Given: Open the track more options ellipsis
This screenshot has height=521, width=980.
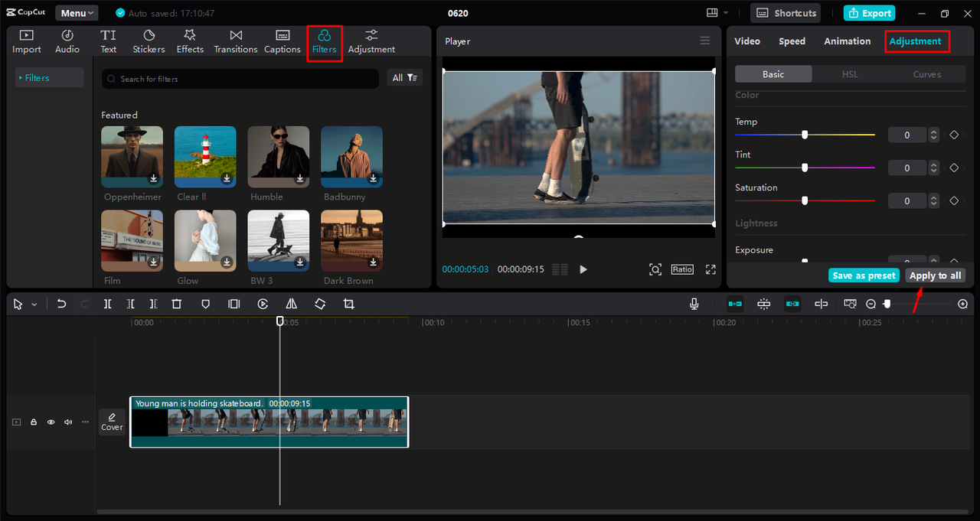Looking at the screenshot, I should pyautogui.click(x=85, y=422).
